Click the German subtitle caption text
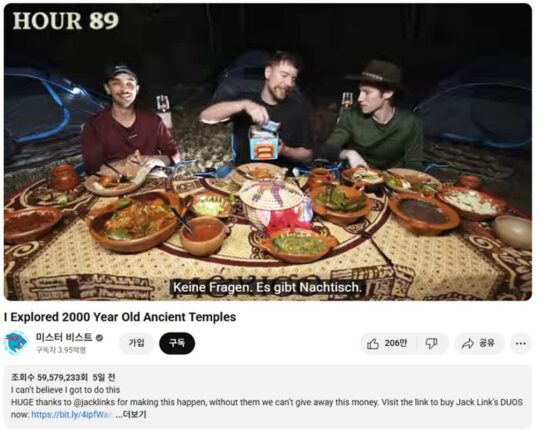The image size is (540, 430). 267,287
